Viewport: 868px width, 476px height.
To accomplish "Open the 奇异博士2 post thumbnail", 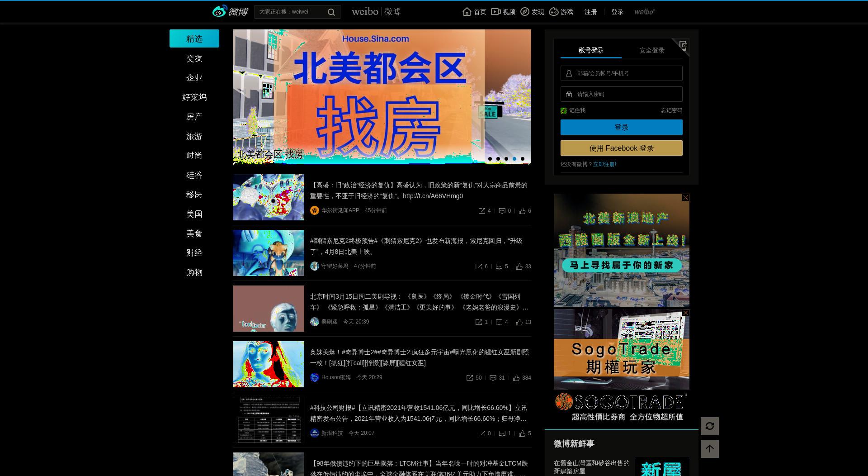I will [x=269, y=364].
